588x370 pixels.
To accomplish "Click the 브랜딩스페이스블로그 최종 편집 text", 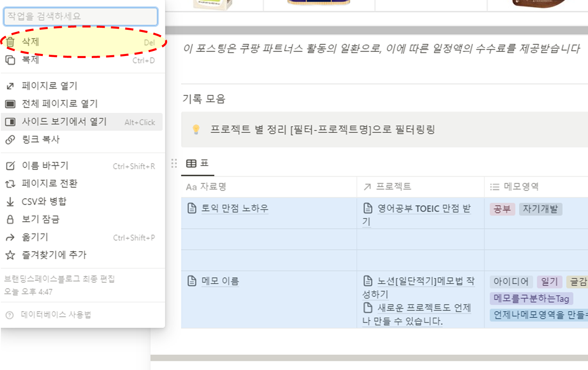I will point(59,279).
